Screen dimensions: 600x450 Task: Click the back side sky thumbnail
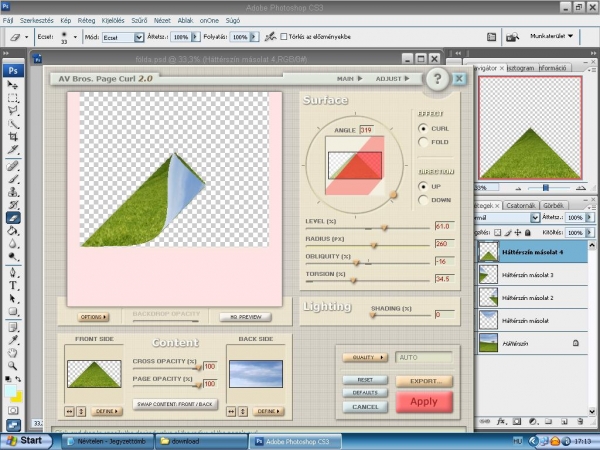click(256, 374)
